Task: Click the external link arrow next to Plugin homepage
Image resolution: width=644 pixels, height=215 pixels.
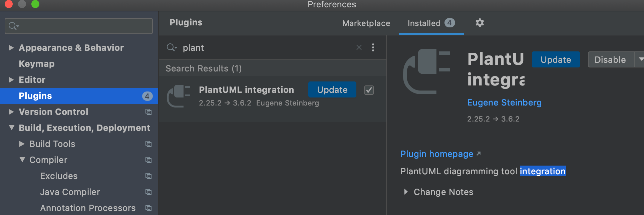Action: pyautogui.click(x=478, y=154)
